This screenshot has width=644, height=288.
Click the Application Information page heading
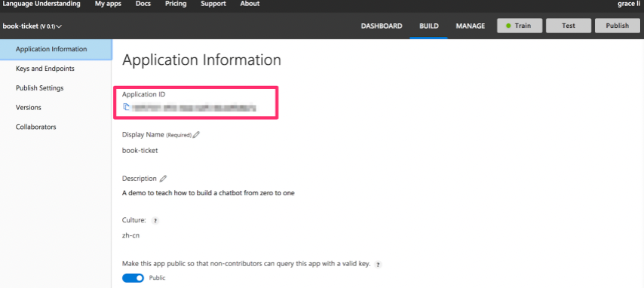[201, 60]
